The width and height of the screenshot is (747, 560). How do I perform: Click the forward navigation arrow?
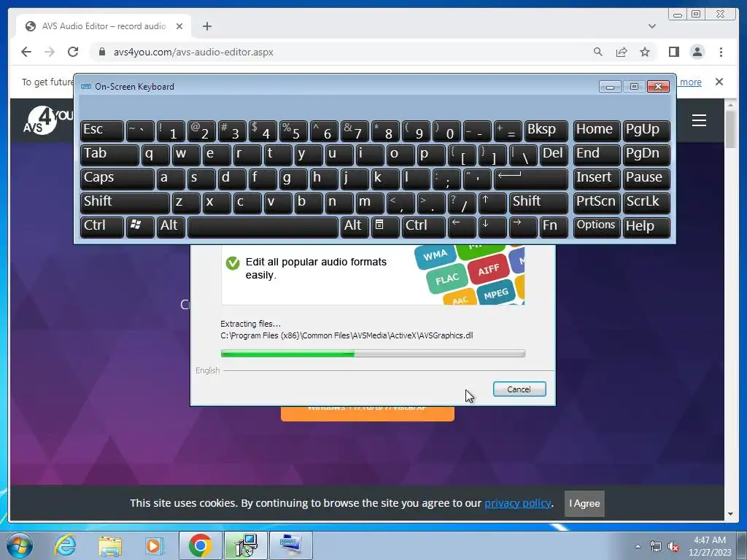[x=50, y=52]
